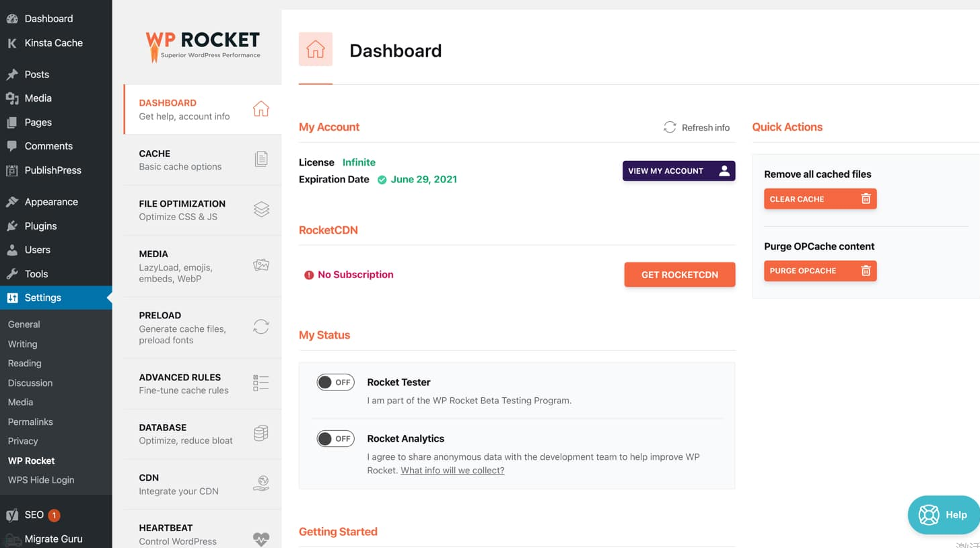Open Reading settings submenu
The width and height of the screenshot is (980, 548).
(x=25, y=364)
